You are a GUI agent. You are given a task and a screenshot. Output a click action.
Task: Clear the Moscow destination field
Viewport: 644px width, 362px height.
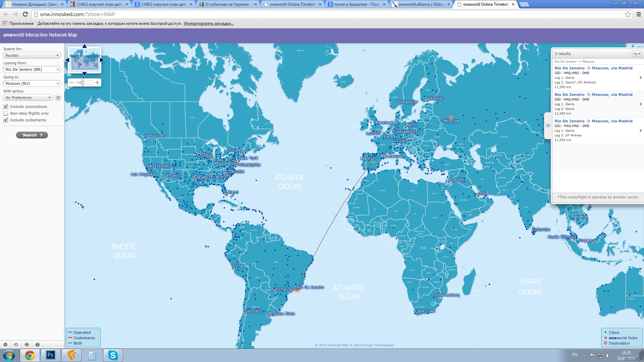[x=58, y=83]
